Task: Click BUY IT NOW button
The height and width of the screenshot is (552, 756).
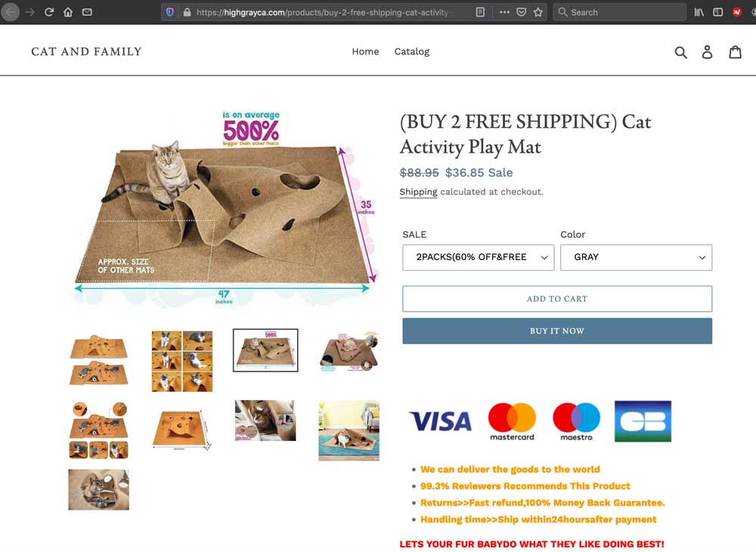Action: tap(557, 331)
